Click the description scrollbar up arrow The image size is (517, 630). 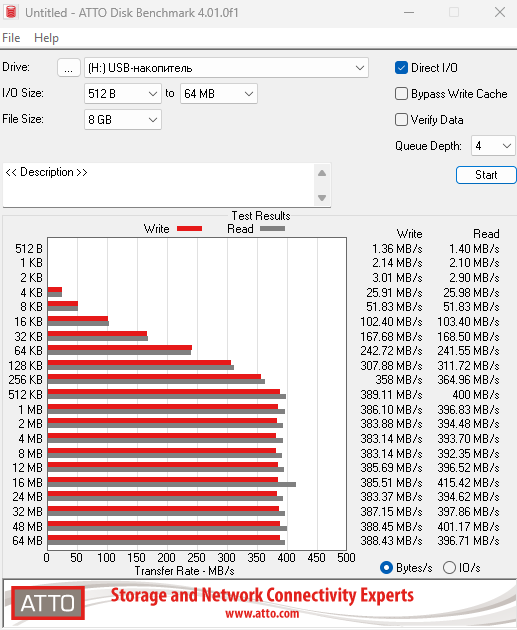(322, 173)
